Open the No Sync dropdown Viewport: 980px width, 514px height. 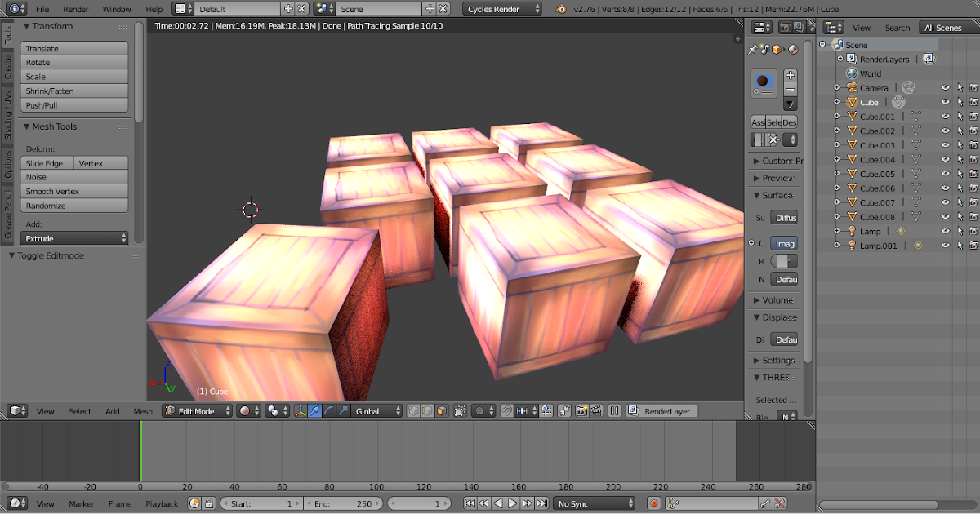(594, 504)
